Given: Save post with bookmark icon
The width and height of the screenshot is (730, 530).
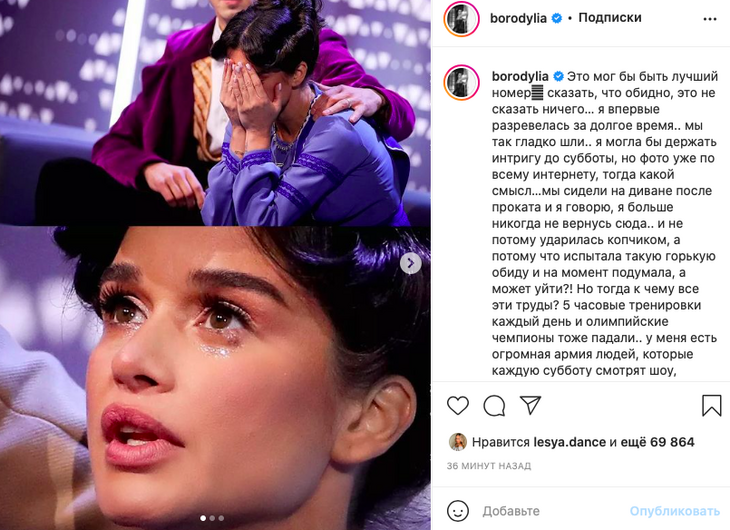Looking at the screenshot, I should 711,405.
